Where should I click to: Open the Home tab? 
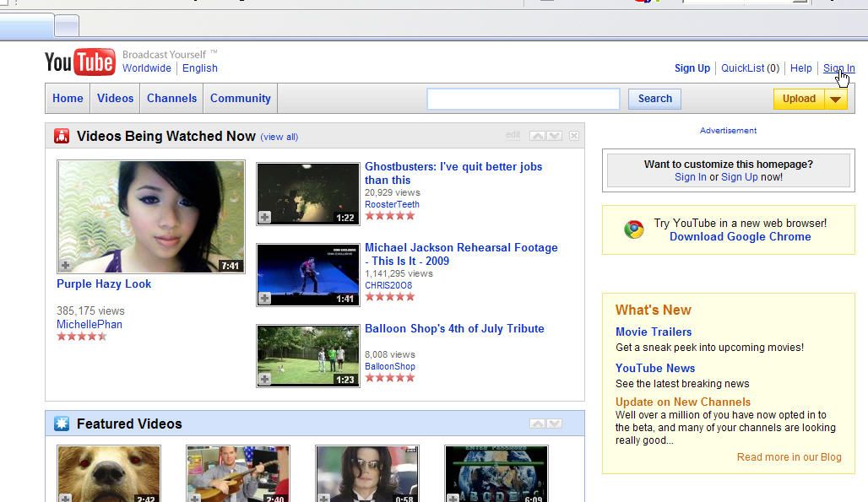68,99
